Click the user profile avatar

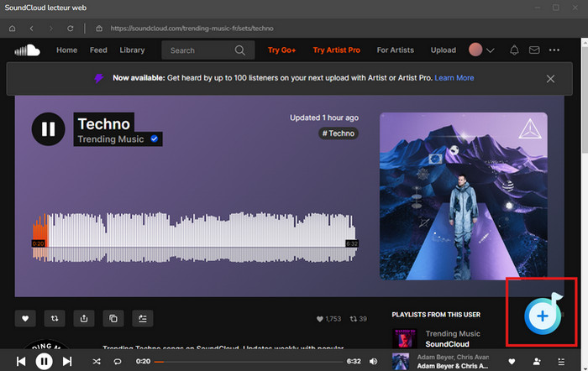pyautogui.click(x=475, y=50)
